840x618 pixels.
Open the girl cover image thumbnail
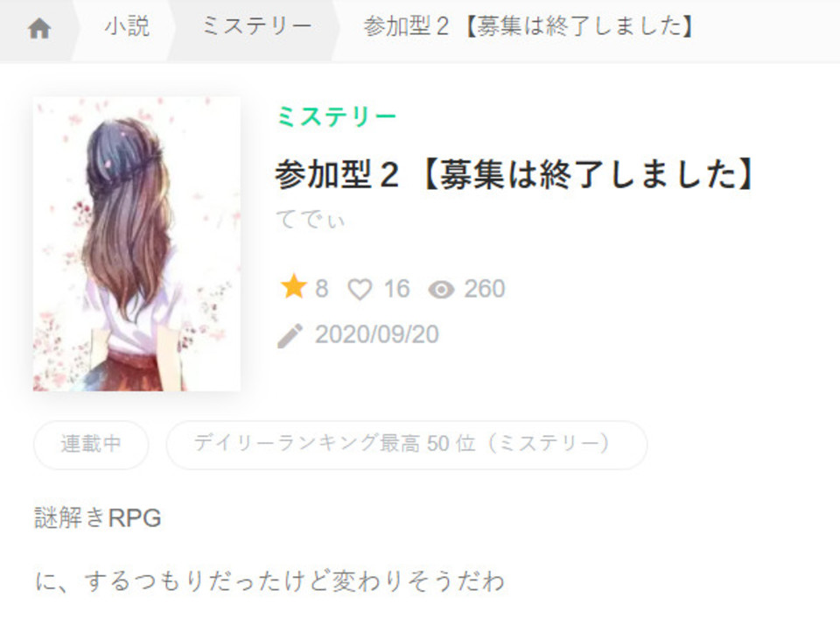click(x=136, y=244)
